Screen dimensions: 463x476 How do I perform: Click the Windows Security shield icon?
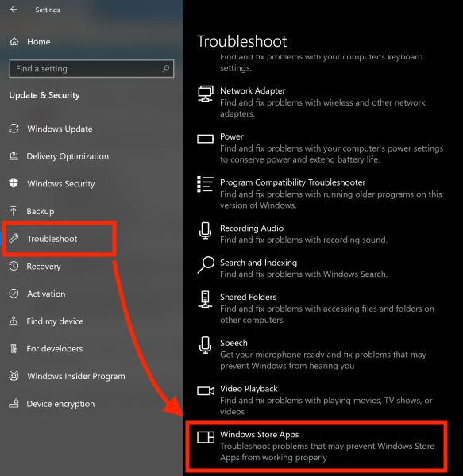(14, 183)
